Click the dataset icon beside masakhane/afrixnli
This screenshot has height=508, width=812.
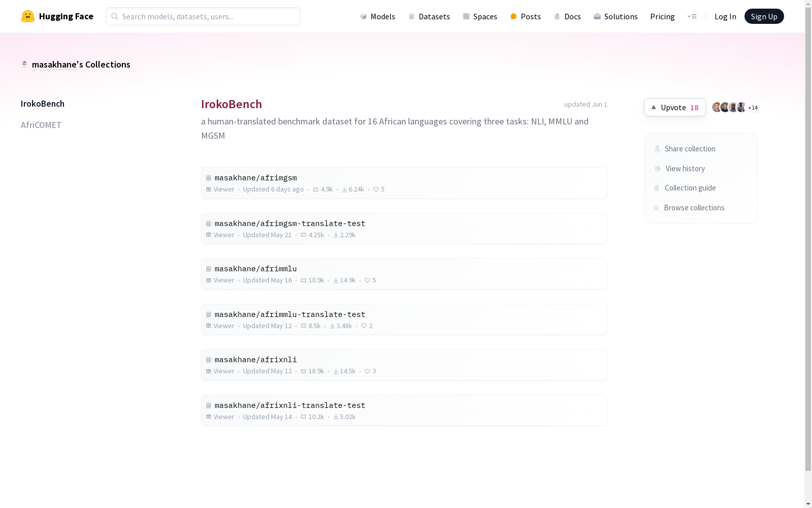209,360
